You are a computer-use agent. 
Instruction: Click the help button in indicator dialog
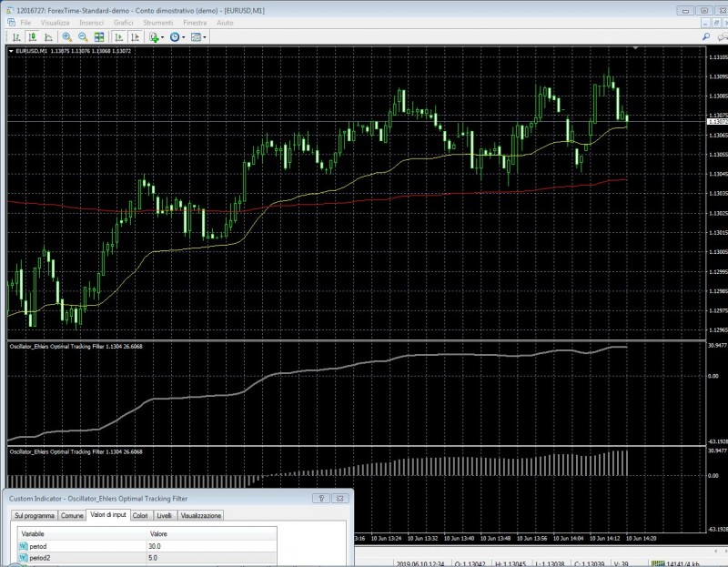tap(322, 499)
